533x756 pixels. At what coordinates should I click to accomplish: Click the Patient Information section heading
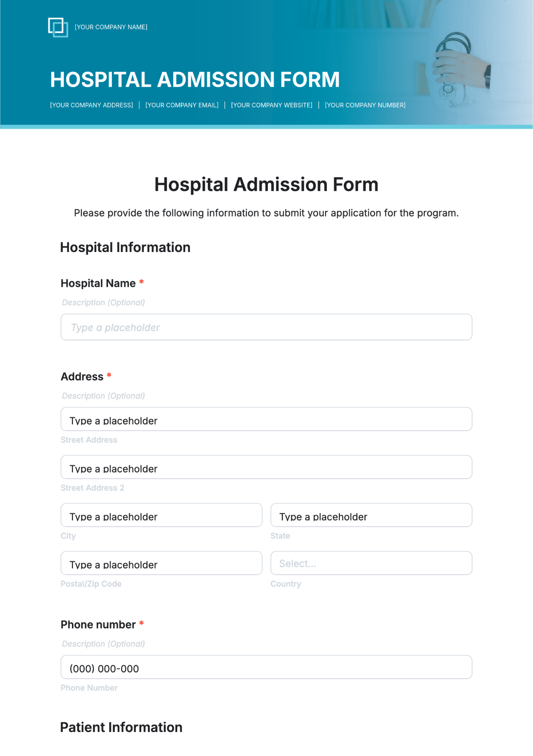[121, 728]
